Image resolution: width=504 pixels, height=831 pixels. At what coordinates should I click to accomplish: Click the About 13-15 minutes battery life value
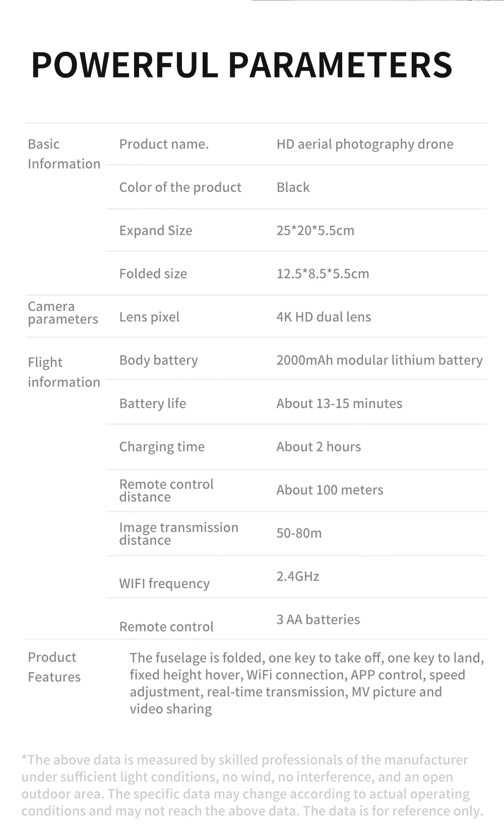click(339, 403)
